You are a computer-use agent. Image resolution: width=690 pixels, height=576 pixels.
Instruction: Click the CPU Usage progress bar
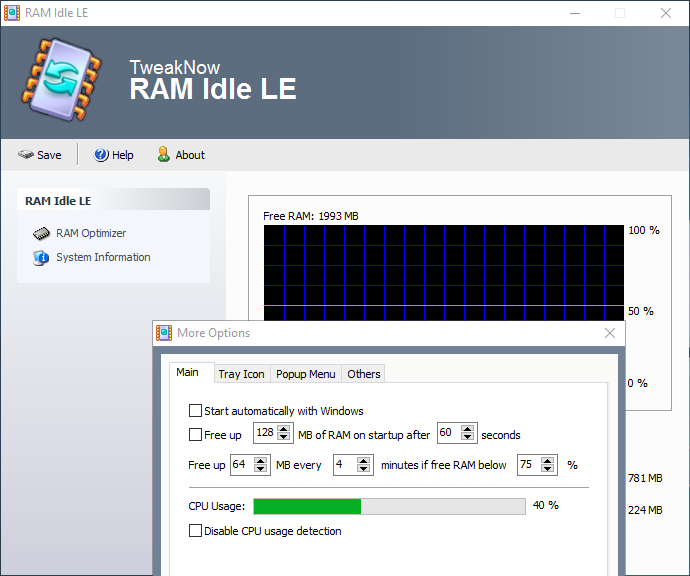tap(389, 506)
